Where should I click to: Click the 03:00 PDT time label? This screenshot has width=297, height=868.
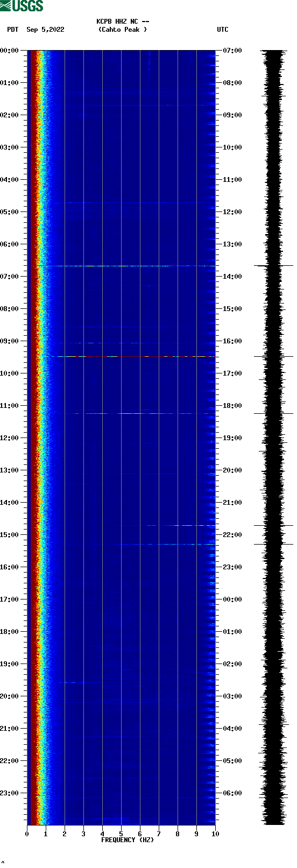10,147
